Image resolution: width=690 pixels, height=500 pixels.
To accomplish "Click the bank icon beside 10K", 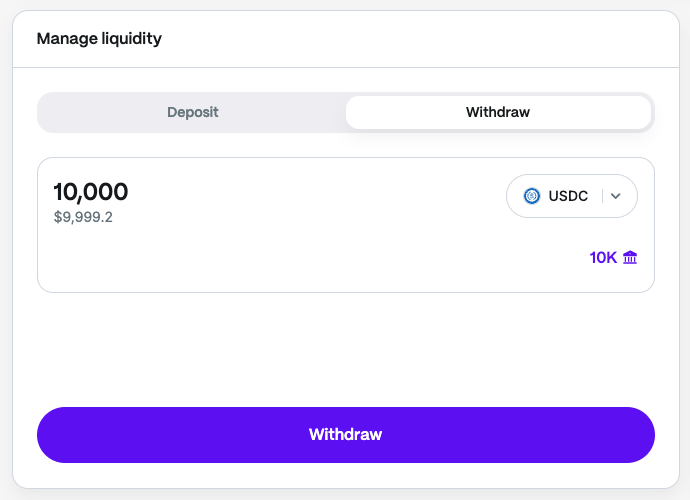I will coord(630,258).
